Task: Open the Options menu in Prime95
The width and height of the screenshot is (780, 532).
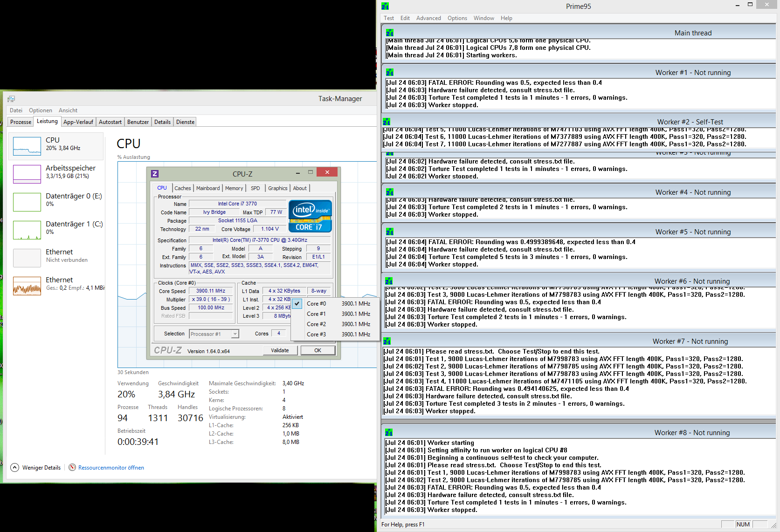Action: 457,18
